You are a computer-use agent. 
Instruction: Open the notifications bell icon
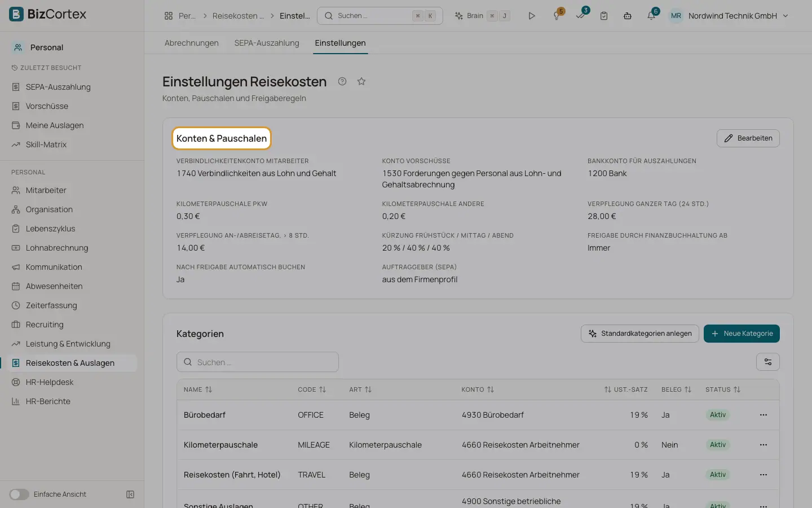coord(651,16)
